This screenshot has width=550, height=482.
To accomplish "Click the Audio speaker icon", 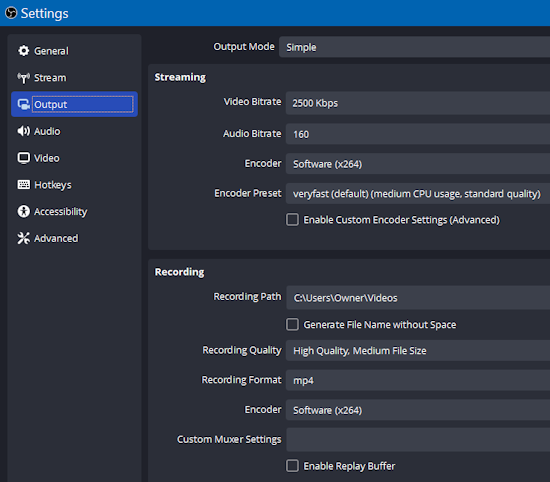I will tap(24, 131).
